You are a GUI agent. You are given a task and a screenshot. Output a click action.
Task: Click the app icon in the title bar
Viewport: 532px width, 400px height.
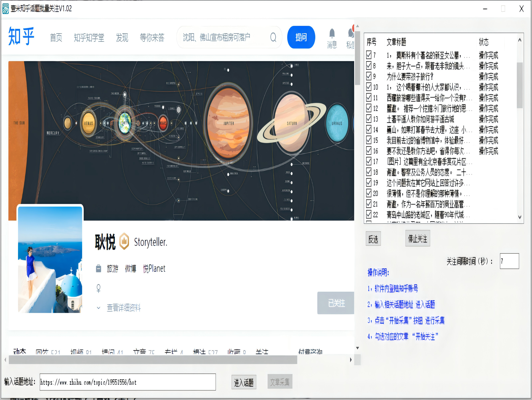[6, 9]
